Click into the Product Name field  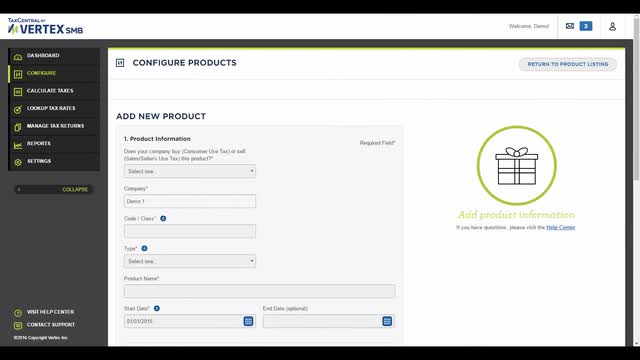click(259, 291)
